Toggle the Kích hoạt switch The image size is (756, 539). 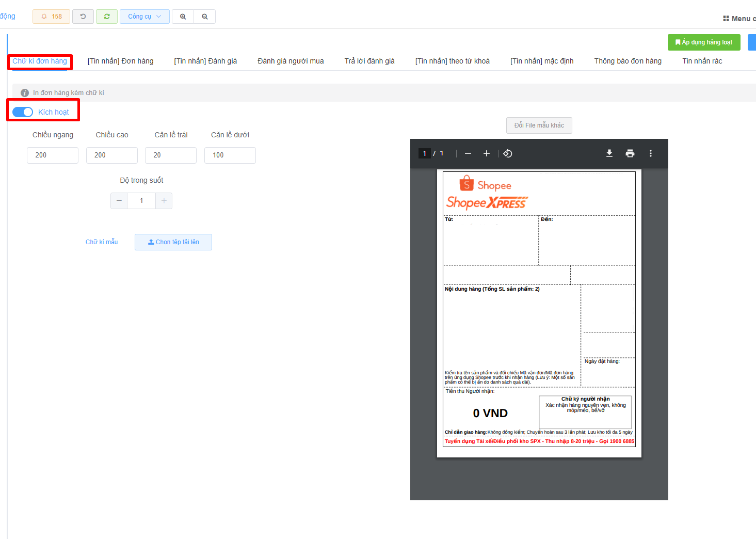(x=23, y=112)
